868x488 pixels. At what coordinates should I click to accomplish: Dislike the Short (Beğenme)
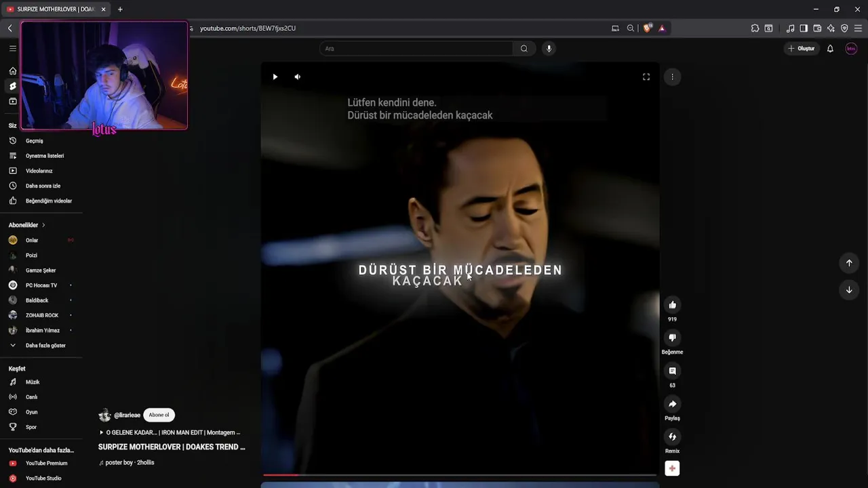pyautogui.click(x=672, y=338)
